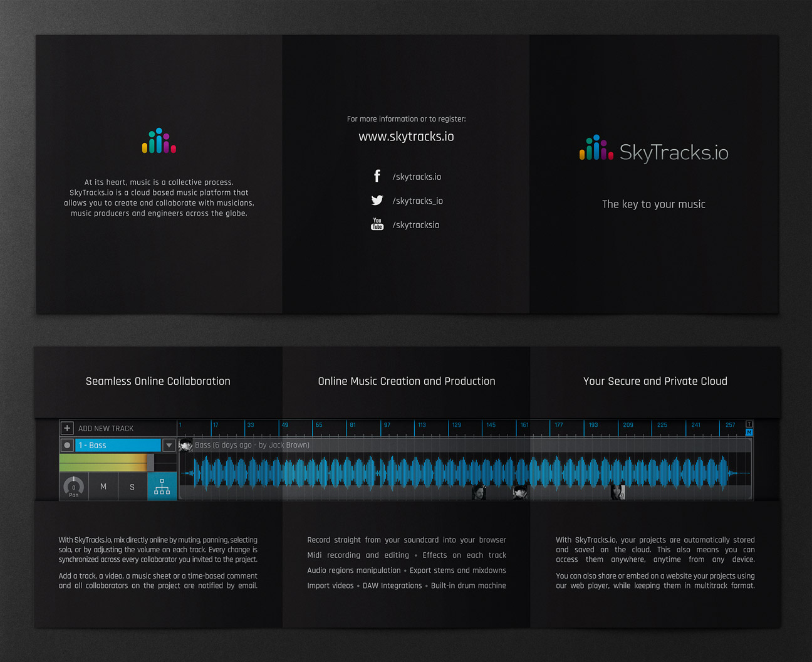This screenshot has width=812, height=662.
Task: Toggle the blue M button at ruler end
Action: [749, 433]
